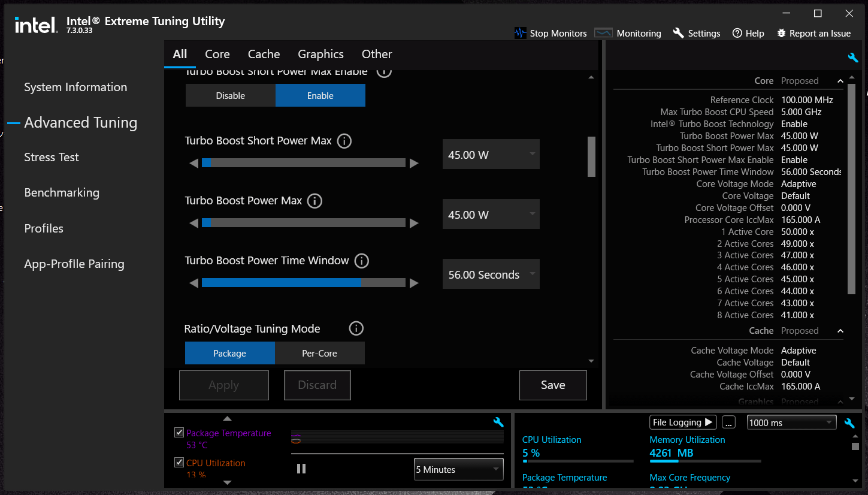868x495 pixels.
Task: Click the wrench icon beside the 1000 ms dropdown
Action: click(x=849, y=422)
